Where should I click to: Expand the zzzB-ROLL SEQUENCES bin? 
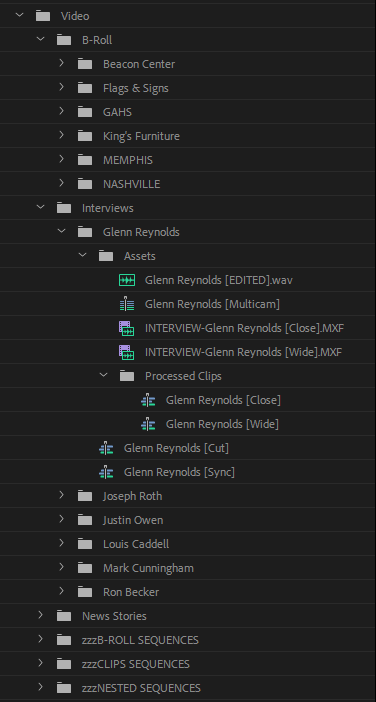point(40,639)
